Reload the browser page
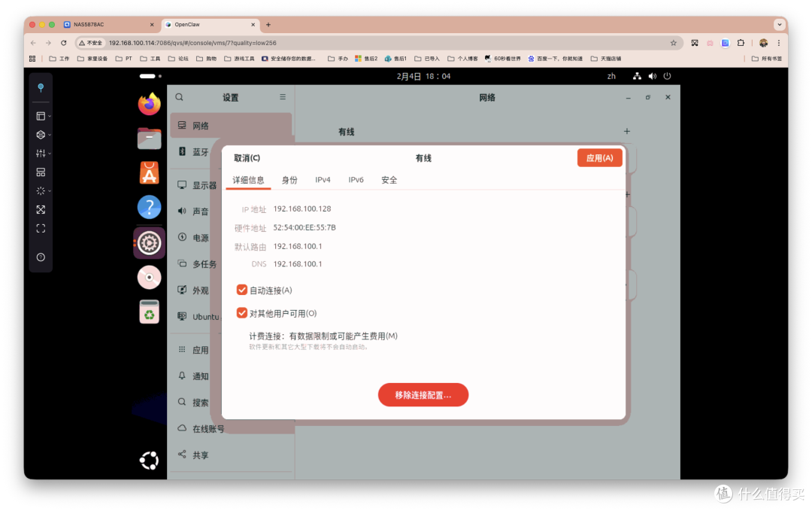The image size is (812, 511). tap(64, 43)
